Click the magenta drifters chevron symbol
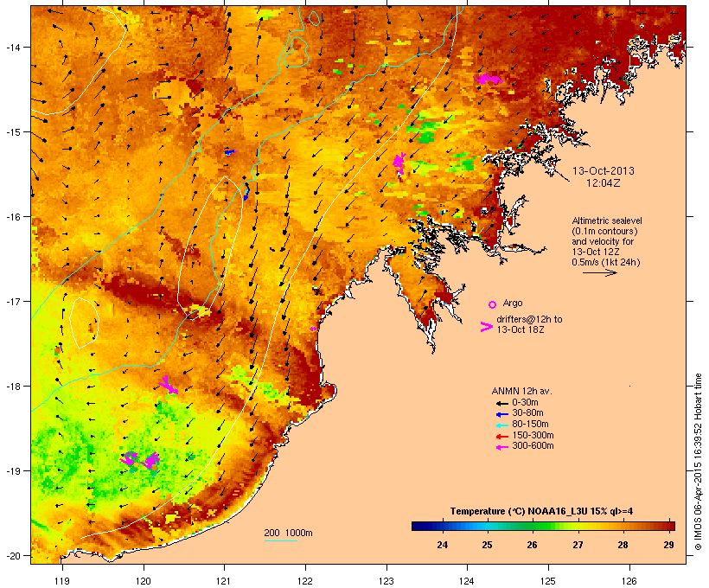709x588 pixels. (487, 327)
